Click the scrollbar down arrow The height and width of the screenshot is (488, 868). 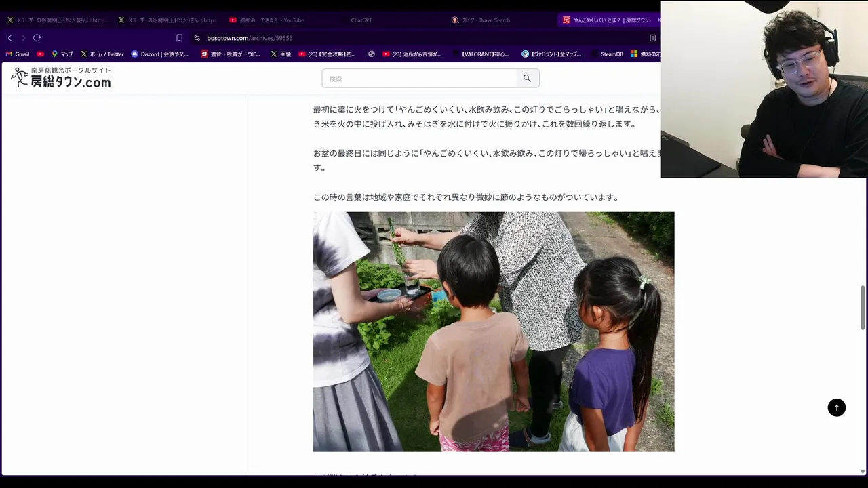pos(863,472)
